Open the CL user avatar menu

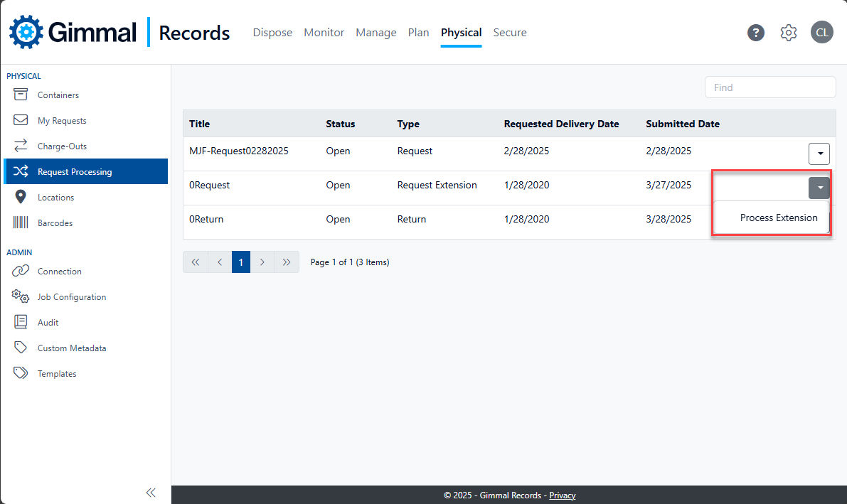point(822,33)
